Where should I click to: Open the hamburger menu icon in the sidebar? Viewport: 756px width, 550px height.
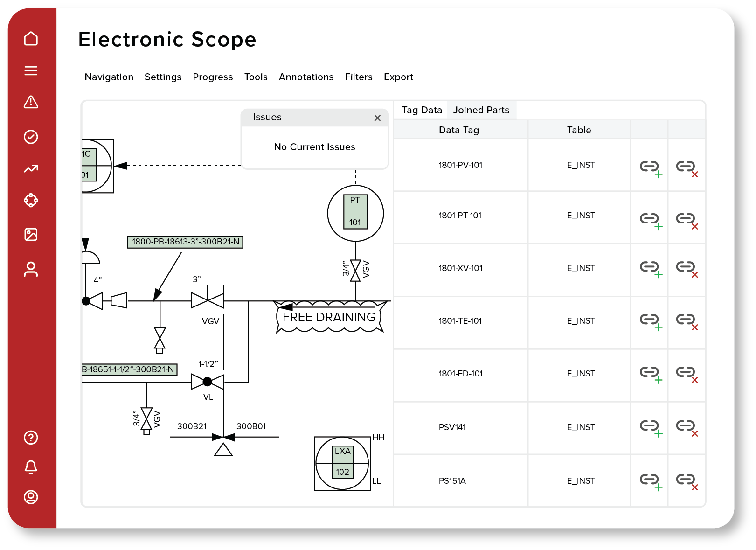click(x=31, y=70)
